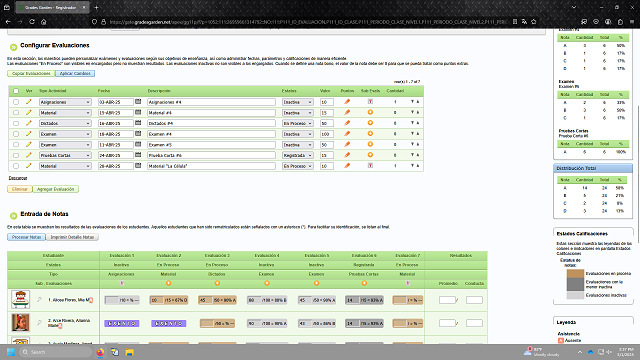Select the Material La Célula row checkbox
Viewport: 640px width, 360px height.
(16, 166)
